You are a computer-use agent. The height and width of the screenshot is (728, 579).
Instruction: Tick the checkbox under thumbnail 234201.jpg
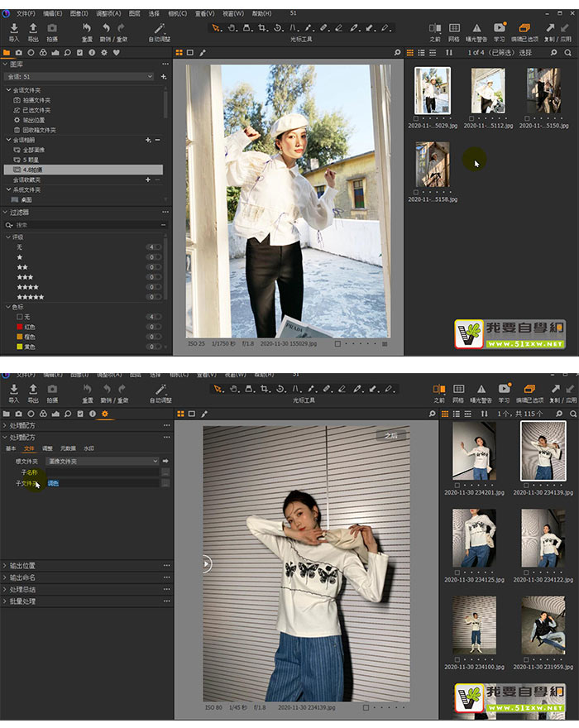(457, 485)
